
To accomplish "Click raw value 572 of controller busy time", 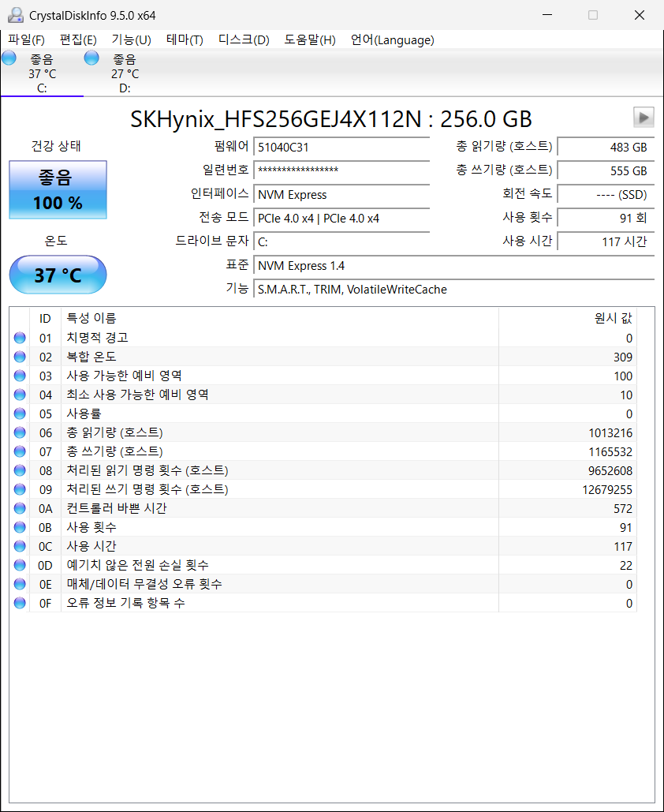I will 623,508.
